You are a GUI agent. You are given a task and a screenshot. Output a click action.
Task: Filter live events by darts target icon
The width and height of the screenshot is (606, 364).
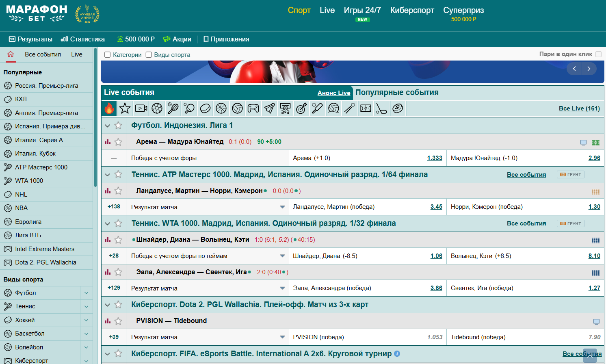[301, 108]
